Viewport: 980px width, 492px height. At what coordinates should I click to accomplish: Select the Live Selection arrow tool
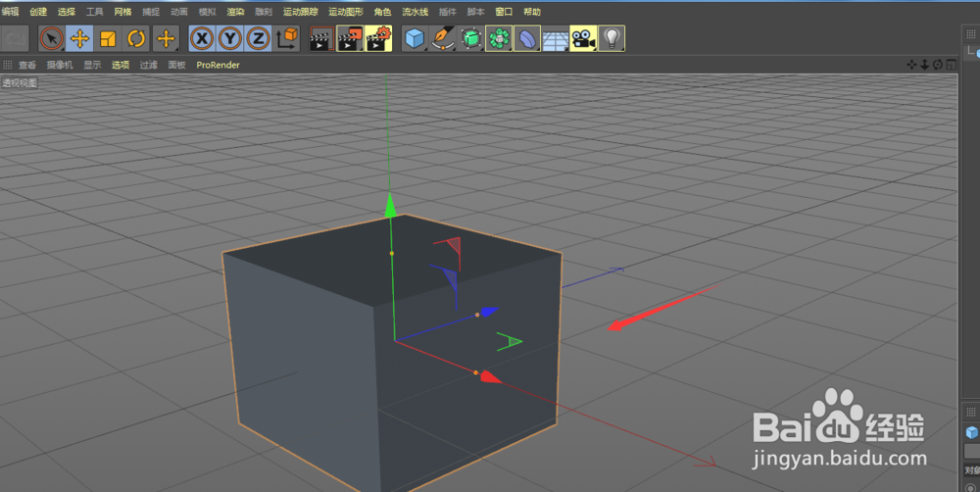(51, 39)
